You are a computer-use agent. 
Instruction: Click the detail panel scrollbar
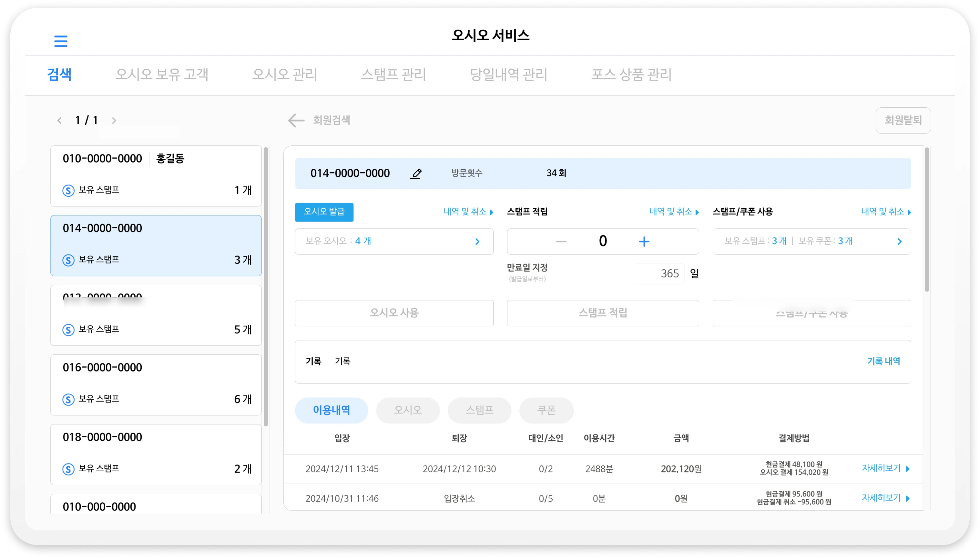click(927, 220)
